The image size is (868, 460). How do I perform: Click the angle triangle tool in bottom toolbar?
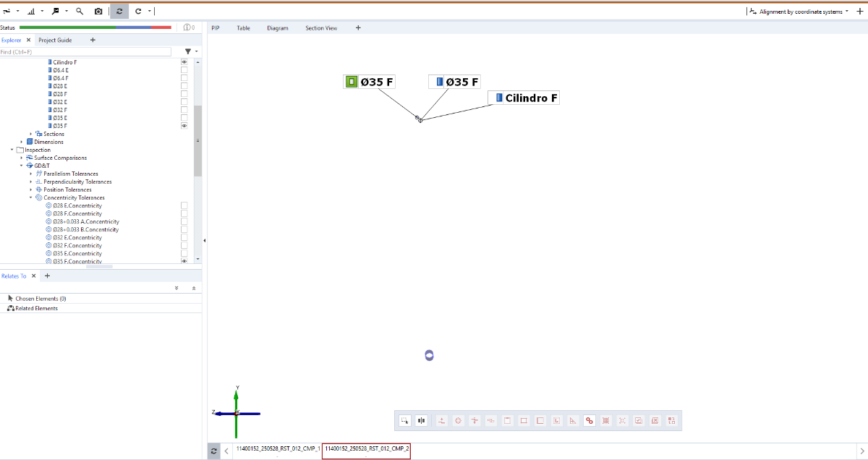[x=573, y=420]
